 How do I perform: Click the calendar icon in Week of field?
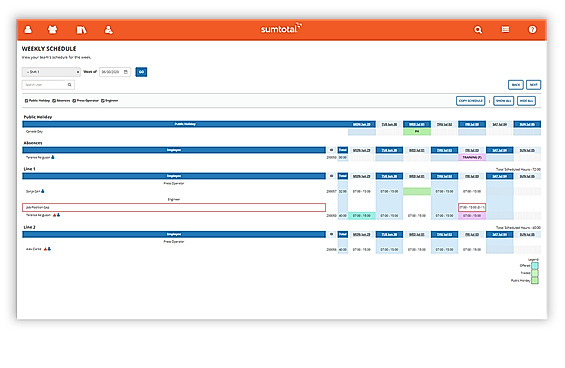pos(126,72)
